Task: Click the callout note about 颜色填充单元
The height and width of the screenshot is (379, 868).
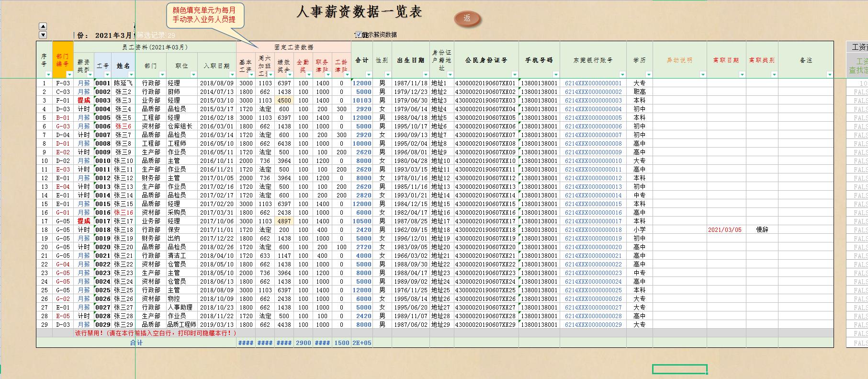Action: coord(204,15)
